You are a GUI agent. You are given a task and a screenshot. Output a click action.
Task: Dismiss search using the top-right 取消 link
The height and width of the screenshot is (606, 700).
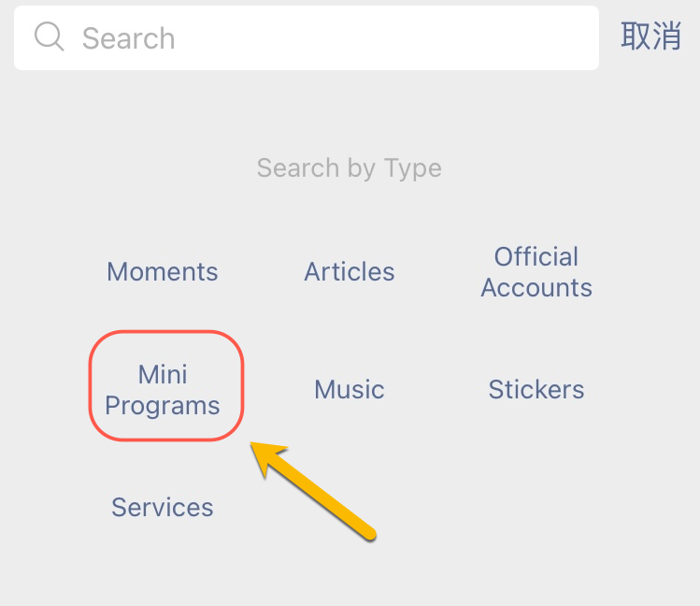(x=650, y=36)
